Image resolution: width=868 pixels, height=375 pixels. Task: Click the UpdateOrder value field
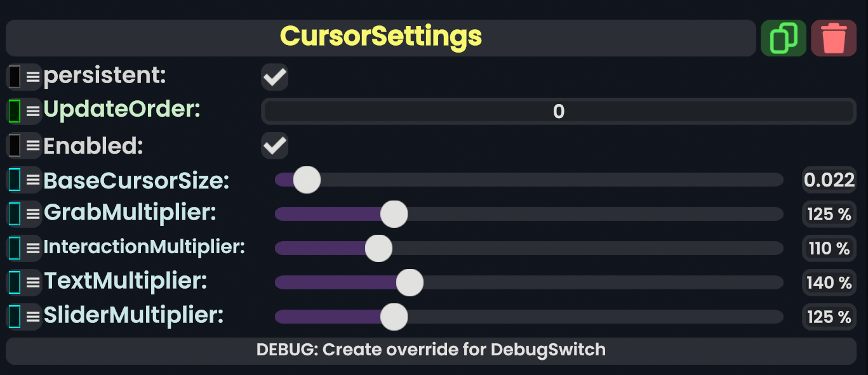coord(558,112)
